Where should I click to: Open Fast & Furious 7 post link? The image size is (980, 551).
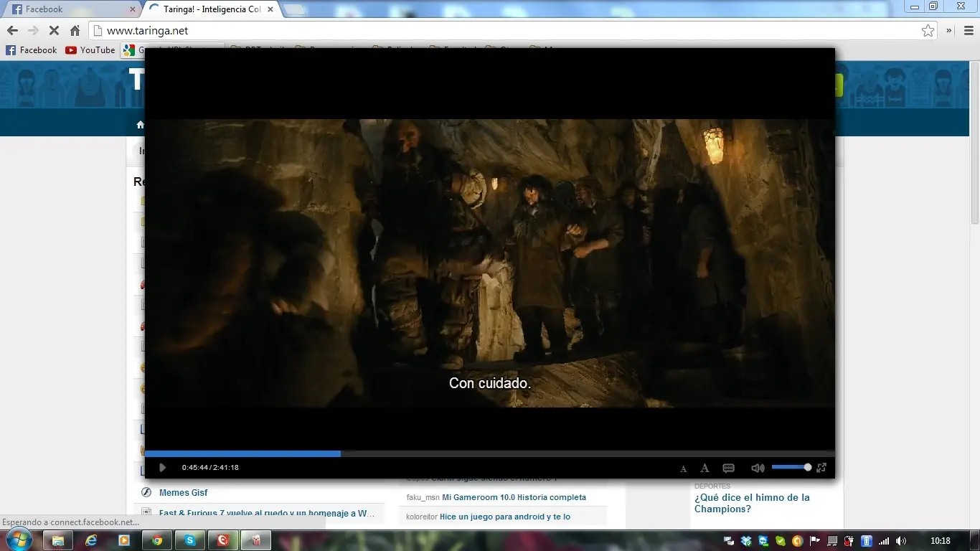click(x=267, y=513)
